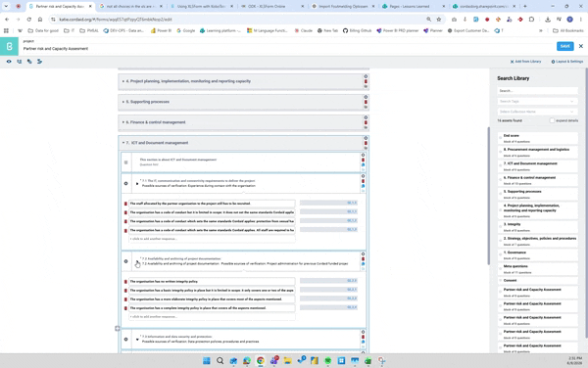Open the form preview eye icon

pos(9,62)
